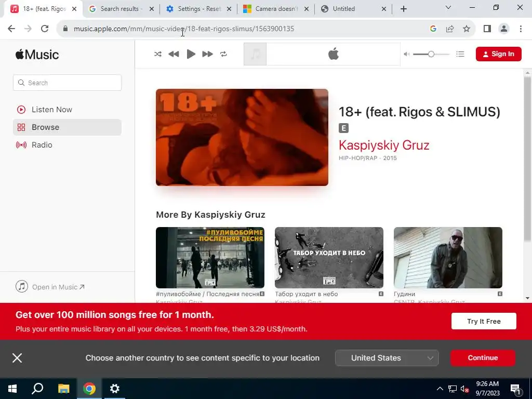Switch to the Search results tab
The image size is (532, 399).
pos(120,9)
